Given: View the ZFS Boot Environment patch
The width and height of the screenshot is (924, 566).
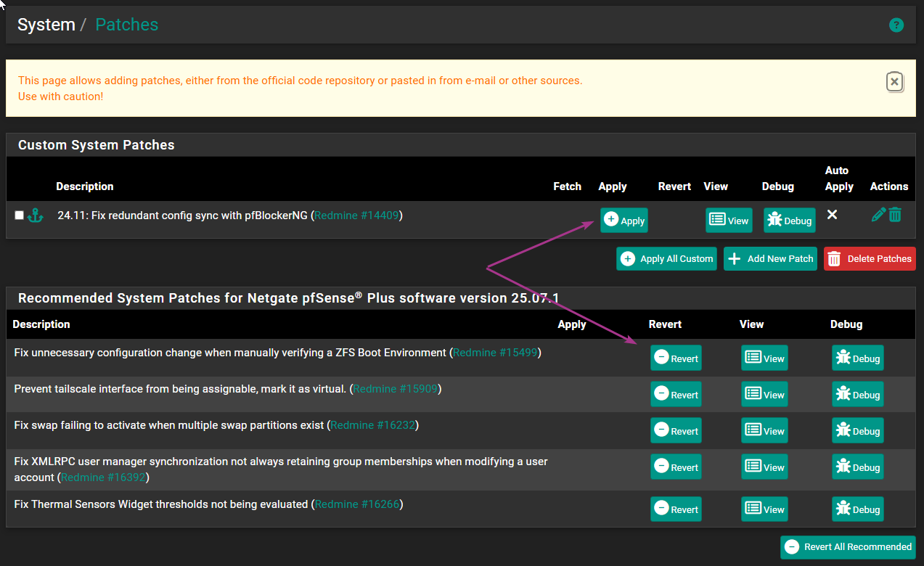Looking at the screenshot, I should [x=764, y=358].
